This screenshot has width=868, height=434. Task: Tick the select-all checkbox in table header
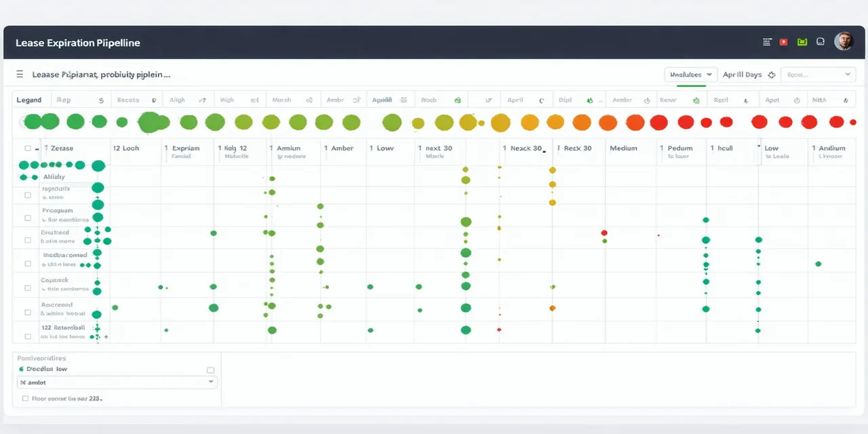pyautogui.click(x=28, y=148)
